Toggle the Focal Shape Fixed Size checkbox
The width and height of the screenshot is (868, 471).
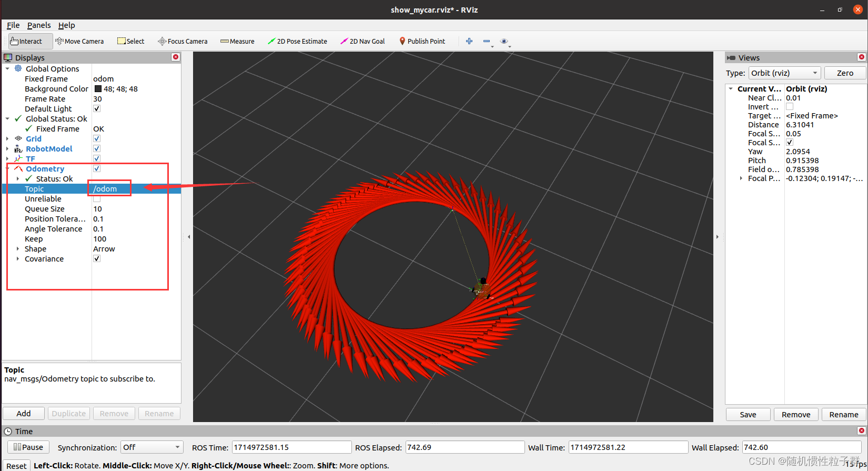(x=790, y=142)
